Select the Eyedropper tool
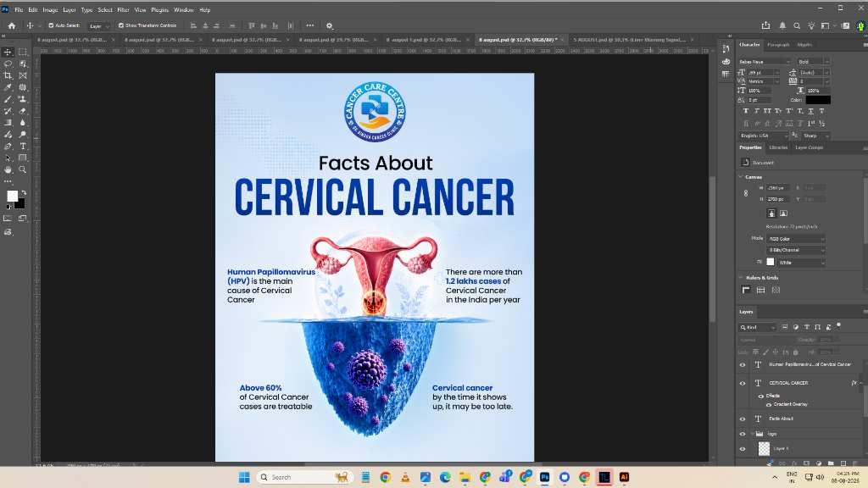Image resolution: width=868 pixels, height=488 pixels. [x=8, y=87]
